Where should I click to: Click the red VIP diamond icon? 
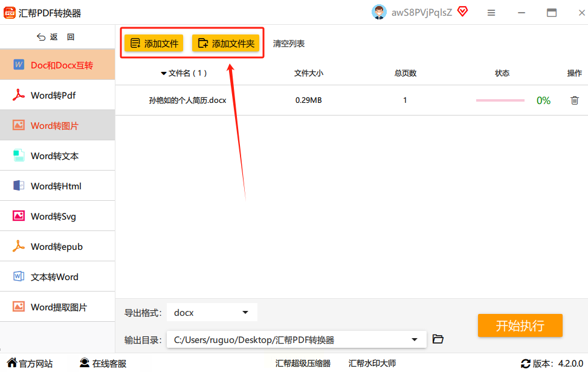click(463, 11)
